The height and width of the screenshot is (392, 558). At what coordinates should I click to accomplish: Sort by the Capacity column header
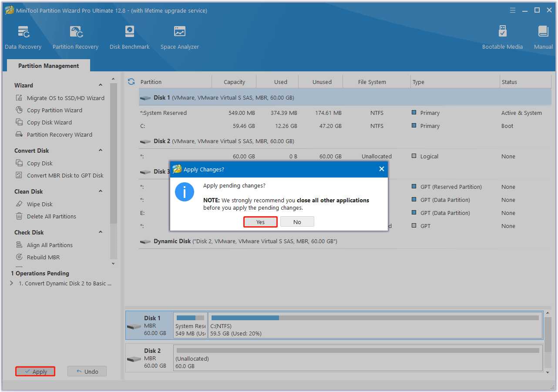coord(234,82)
